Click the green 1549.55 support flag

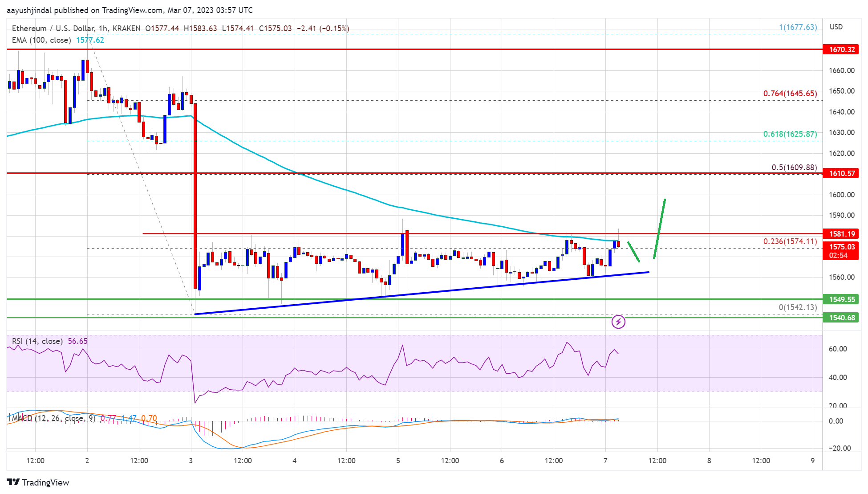tap(843, 299)
